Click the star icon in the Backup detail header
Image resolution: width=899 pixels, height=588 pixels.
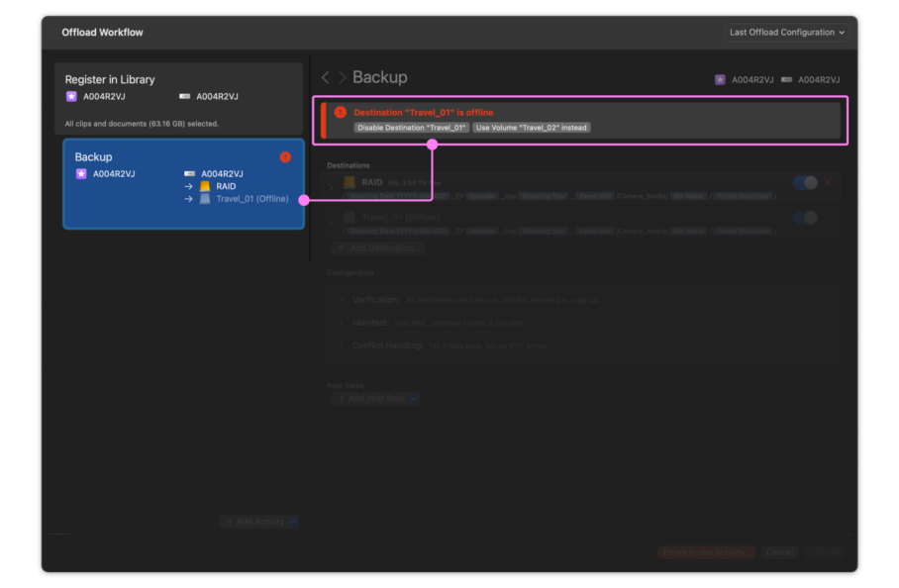pyautogui.click(x=720, y=79)
